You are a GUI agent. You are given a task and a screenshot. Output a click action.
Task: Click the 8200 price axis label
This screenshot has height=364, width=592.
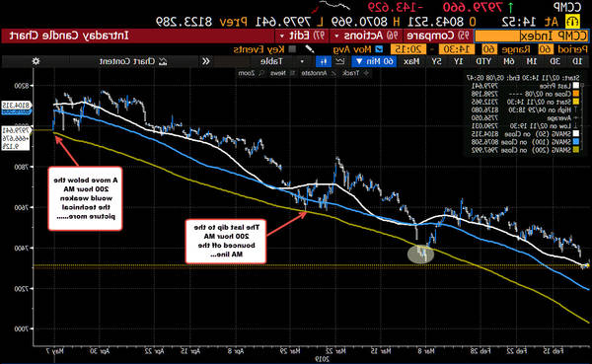click(22, 86)
